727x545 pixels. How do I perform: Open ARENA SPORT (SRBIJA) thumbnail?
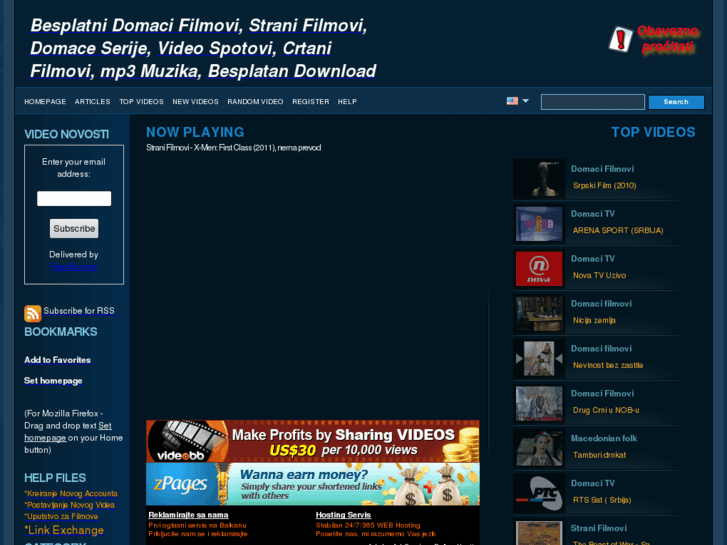pyautogui.click(x=539, y=224)
